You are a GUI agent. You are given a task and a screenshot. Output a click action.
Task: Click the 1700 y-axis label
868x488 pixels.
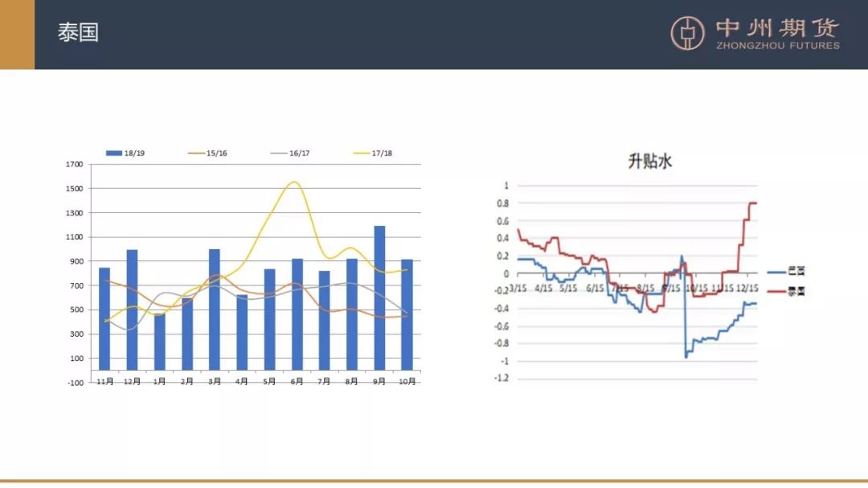point(74,164)
